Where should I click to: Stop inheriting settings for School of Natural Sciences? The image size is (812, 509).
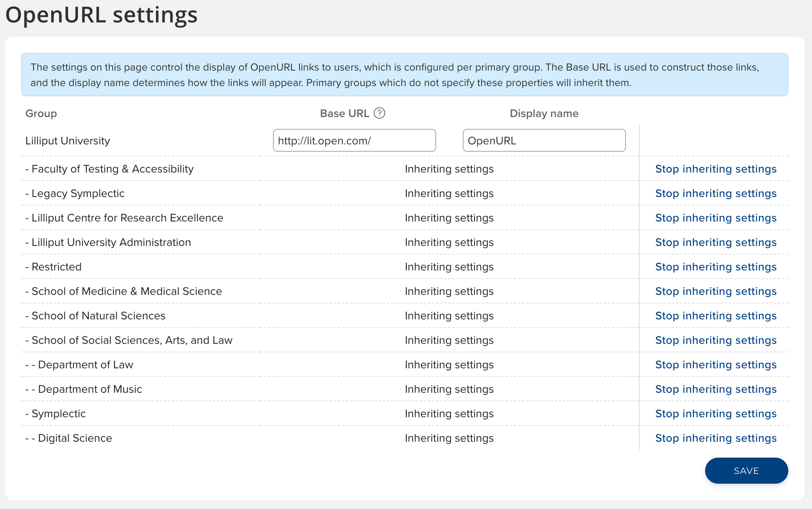pyautogui.click(x=716, y=316)
